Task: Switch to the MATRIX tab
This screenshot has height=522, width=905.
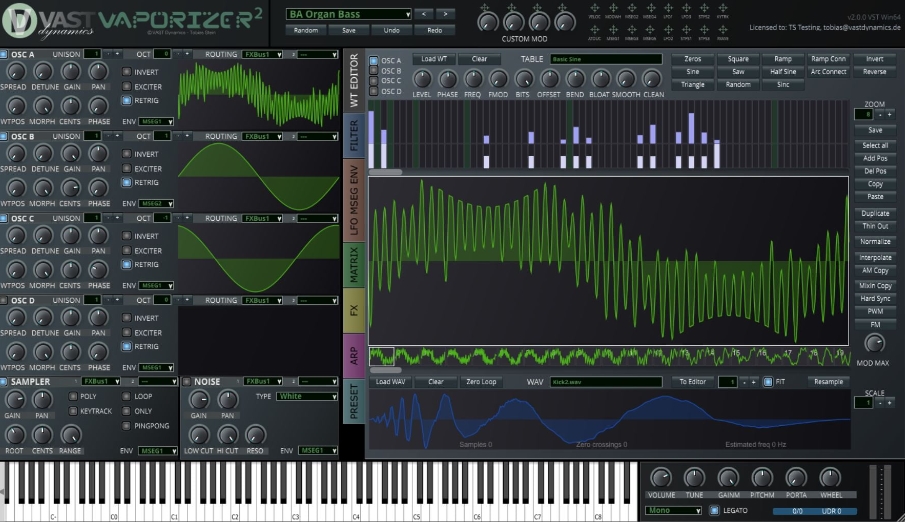Action: click(x=354, y=264)
